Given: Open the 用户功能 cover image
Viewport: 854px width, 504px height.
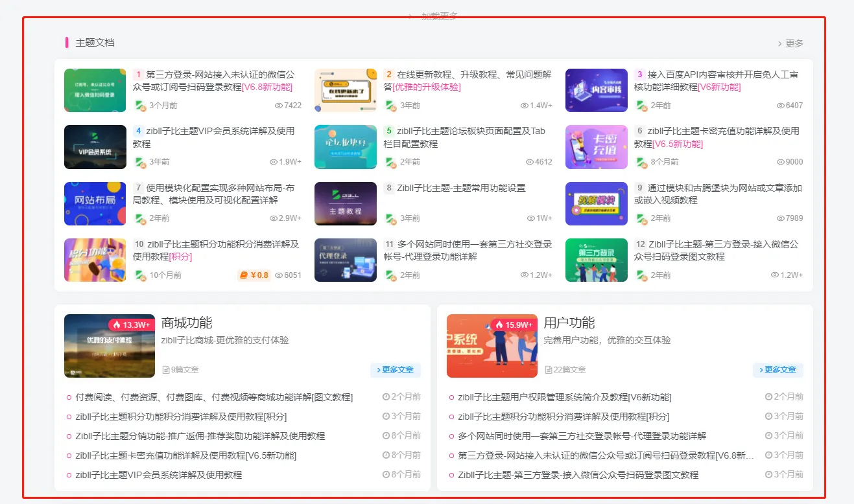Looking at the screenshot, I should (x=492, y=346).
